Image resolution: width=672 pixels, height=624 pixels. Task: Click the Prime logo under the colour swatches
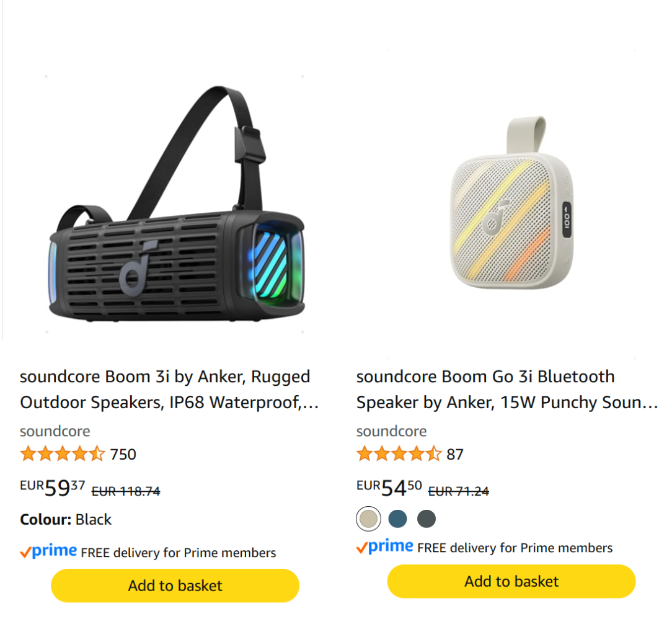click(x=385, y=547)
